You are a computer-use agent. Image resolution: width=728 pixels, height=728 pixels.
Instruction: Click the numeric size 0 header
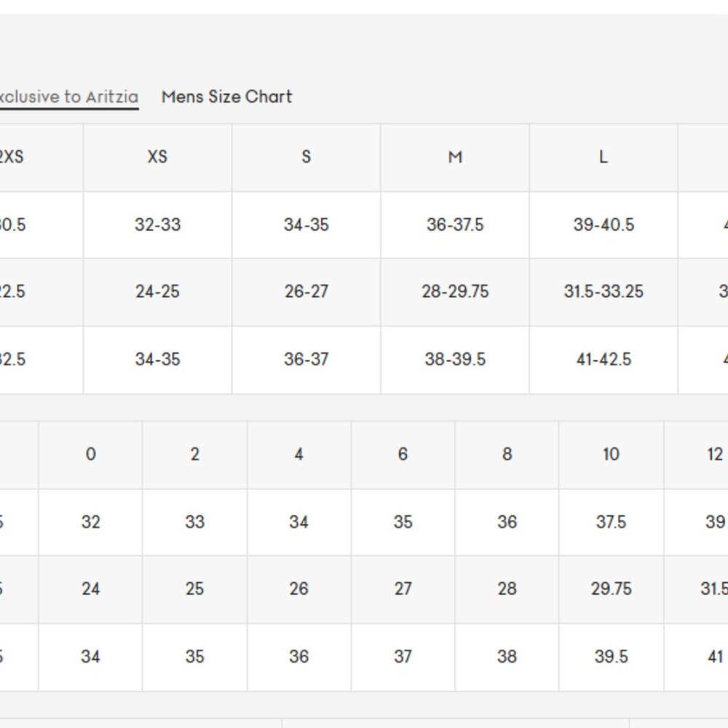coord(90,454)
